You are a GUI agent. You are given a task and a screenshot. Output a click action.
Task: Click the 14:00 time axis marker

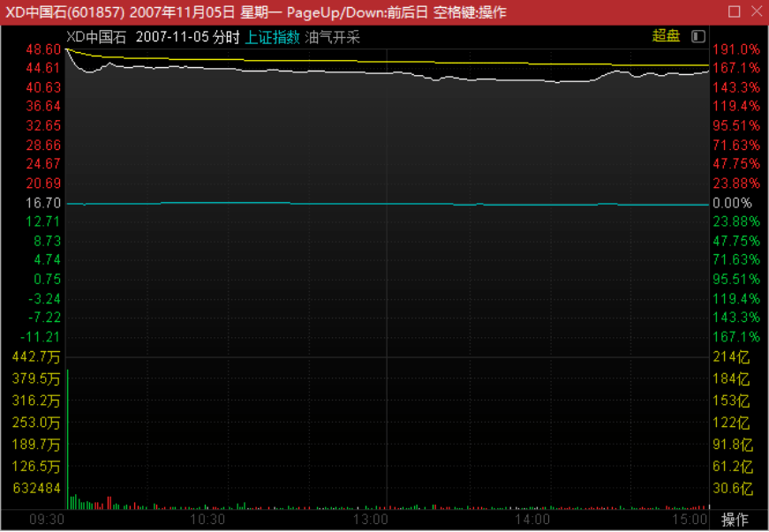point(533,521)
